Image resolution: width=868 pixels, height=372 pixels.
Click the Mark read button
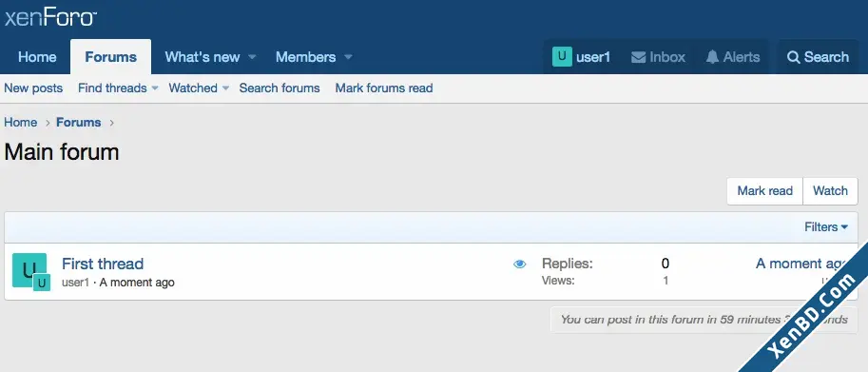(x=764, y=191)
